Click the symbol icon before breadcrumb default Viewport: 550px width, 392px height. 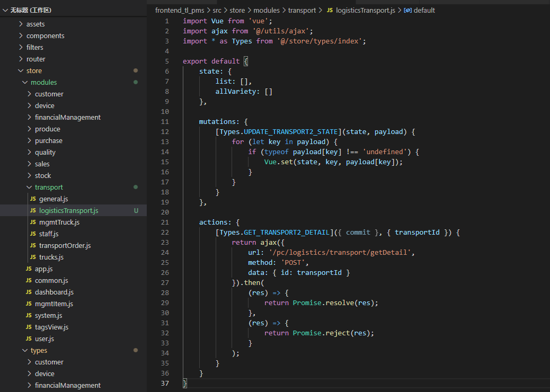(407, 10)
